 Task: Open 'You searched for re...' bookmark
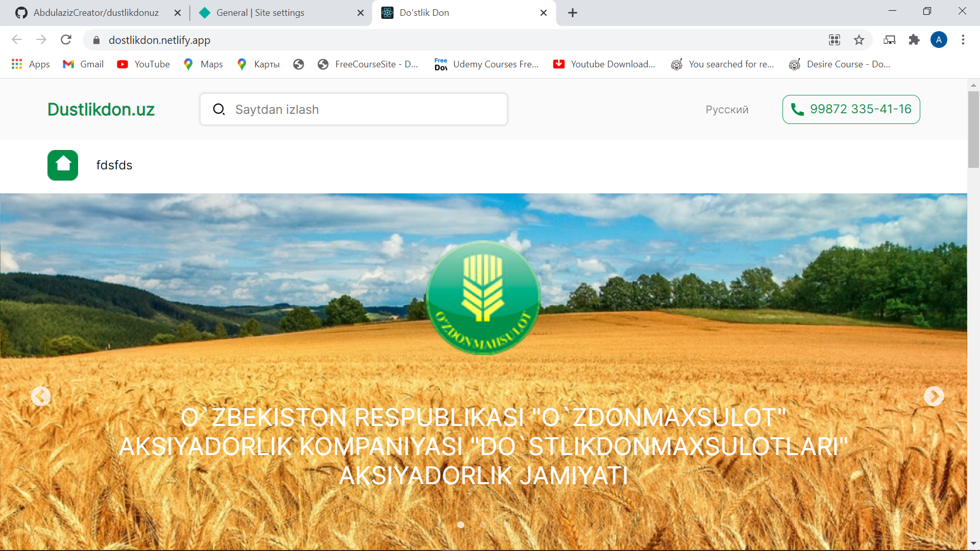tap(722, 64)
